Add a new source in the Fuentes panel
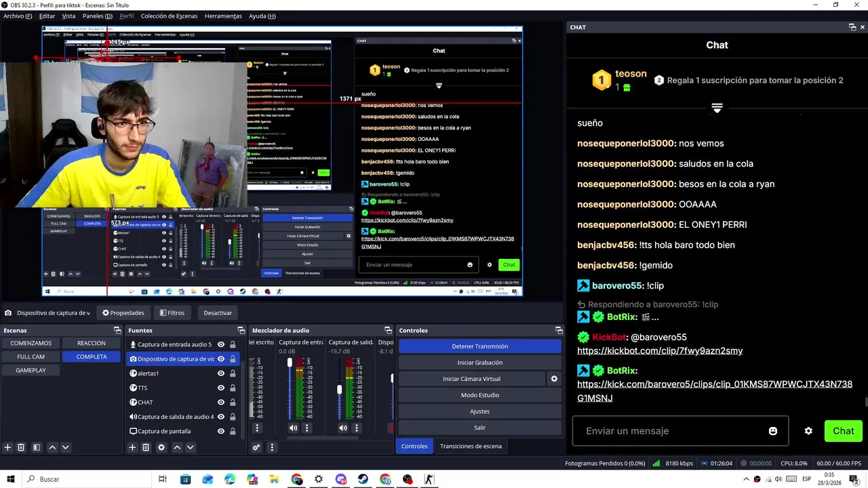The width and height of the screenshot is (868, 488). click(132, 447)
